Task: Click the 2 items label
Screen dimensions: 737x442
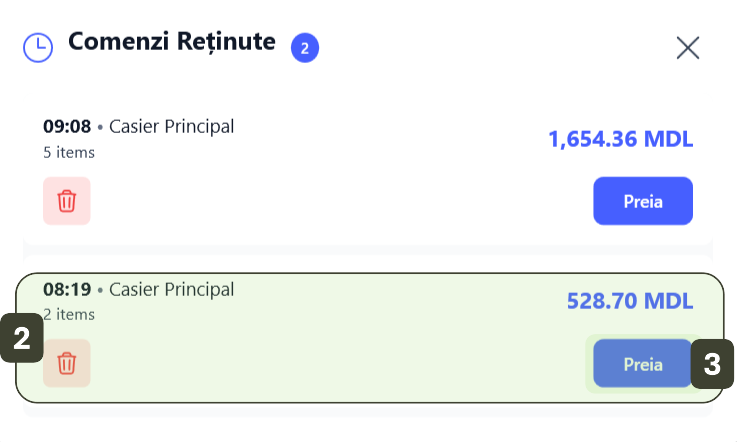Action: 72,314
